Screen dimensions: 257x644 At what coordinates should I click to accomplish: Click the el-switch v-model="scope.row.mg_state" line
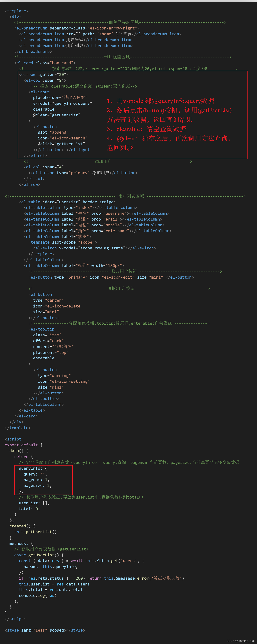coord(94,248)
